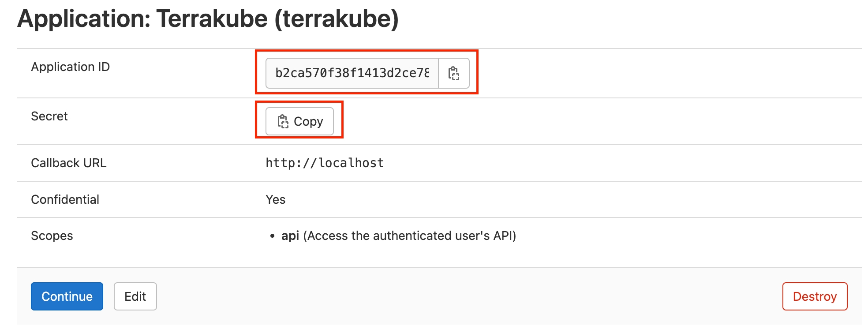Click the http://localhost callback URL value
The height and width of the screenshot is (329, 868).
click(x=325, y=163)
